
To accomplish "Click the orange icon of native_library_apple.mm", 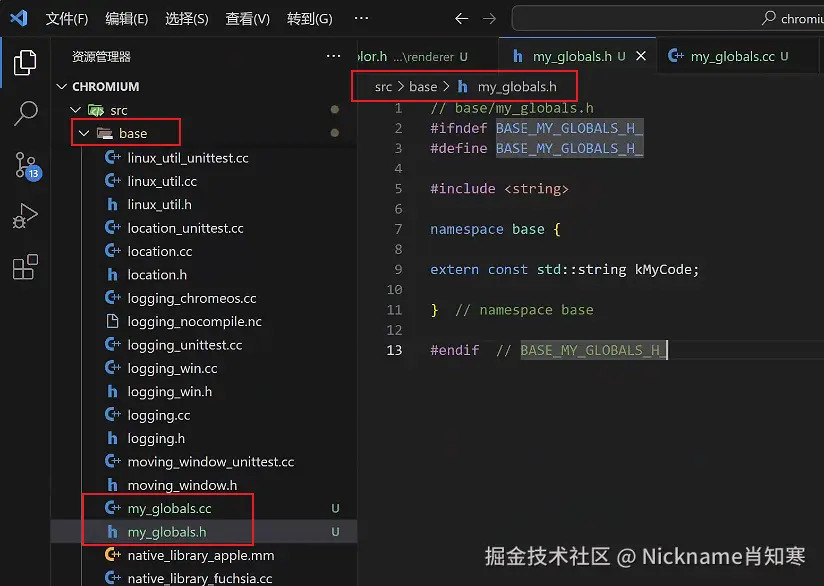I will pyautogui.click(x=112, y=554).
